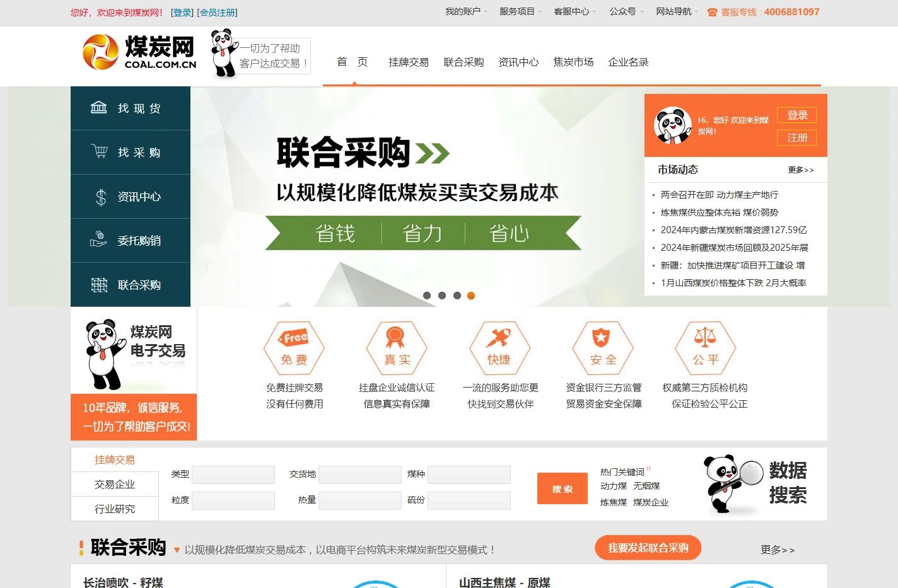Select the second banner carousel dot
This screenshot has height=588, width=898.
coord(442,296)
